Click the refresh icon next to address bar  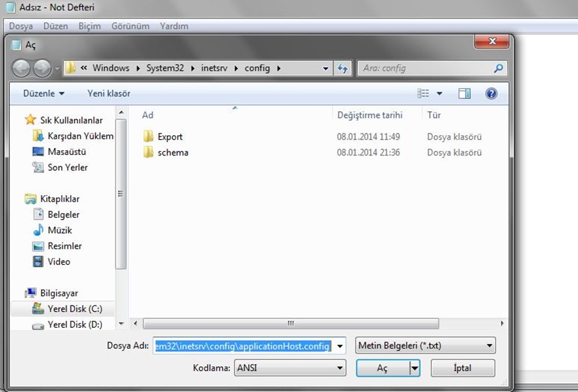343,69
